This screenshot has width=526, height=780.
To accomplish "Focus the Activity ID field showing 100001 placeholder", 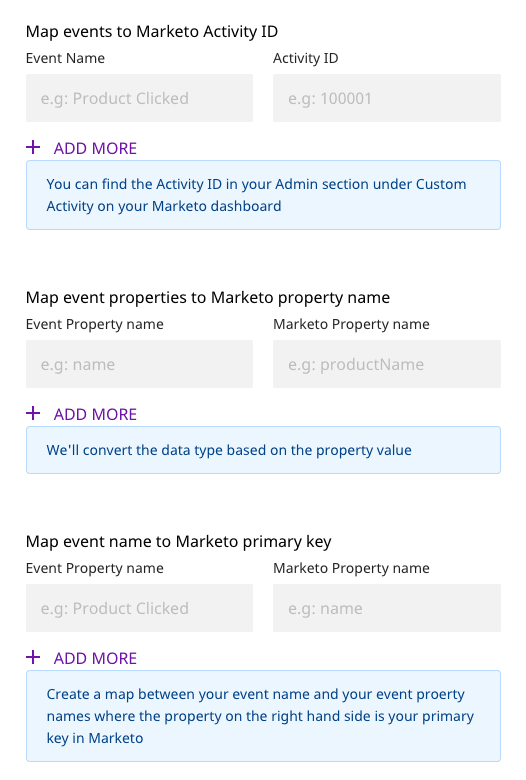I will point(387,98).
